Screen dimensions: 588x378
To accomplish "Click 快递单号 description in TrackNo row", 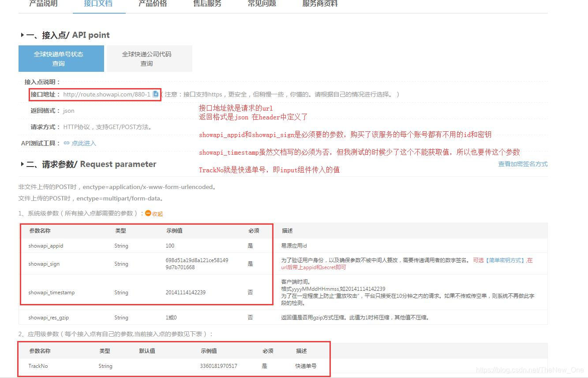I will click(306, 366).
